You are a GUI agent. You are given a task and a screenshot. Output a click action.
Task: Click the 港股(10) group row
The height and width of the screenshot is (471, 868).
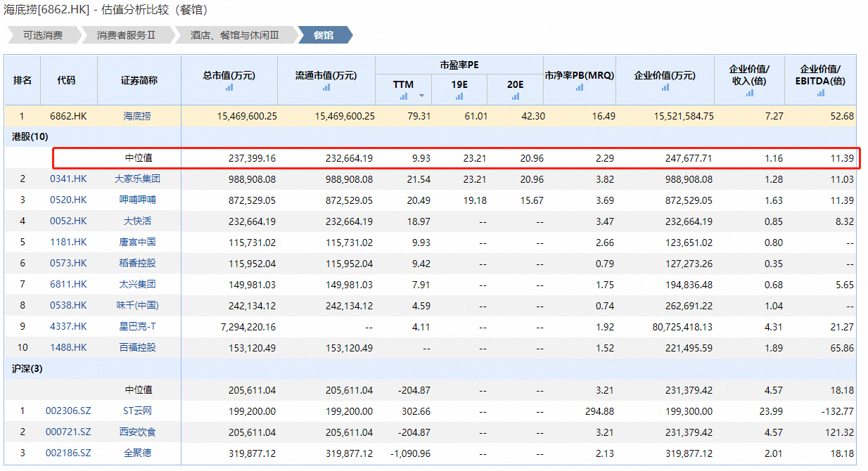(430, 136)
